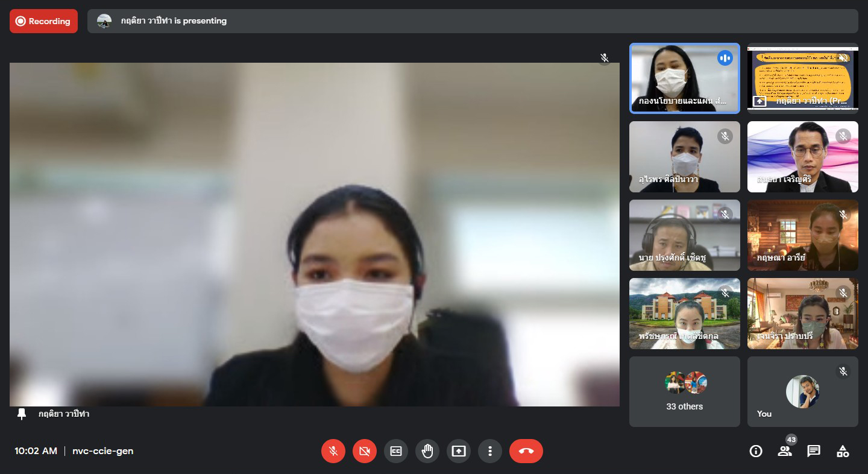Open the three-dot more options menu
Screen dimensions: 868x474
pyautogui.click(x=490, y=451)
